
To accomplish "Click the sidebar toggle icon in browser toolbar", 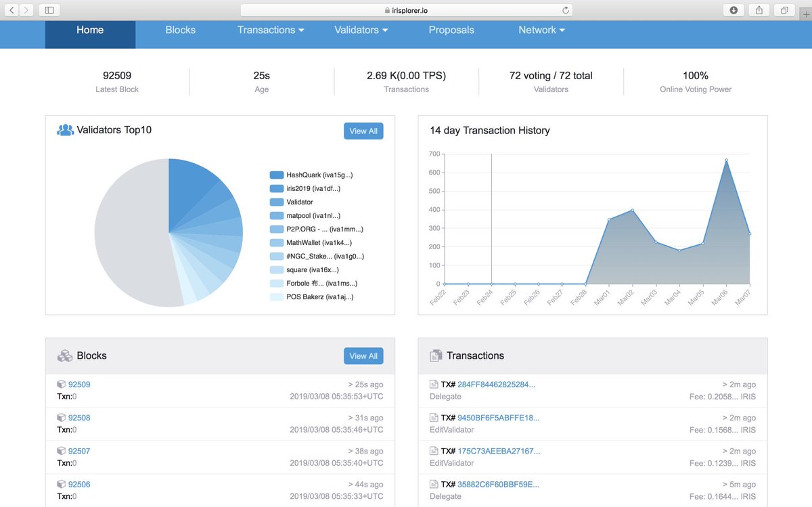I will (x=49, y=10).
